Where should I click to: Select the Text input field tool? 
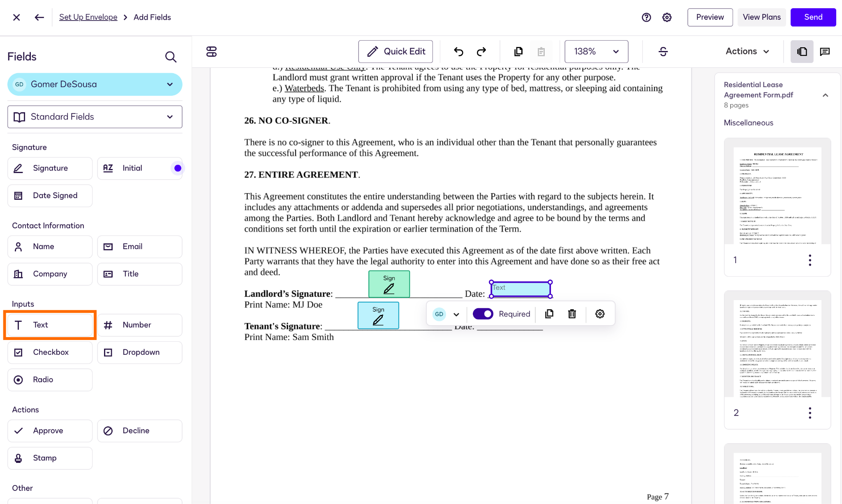(50, 325)
